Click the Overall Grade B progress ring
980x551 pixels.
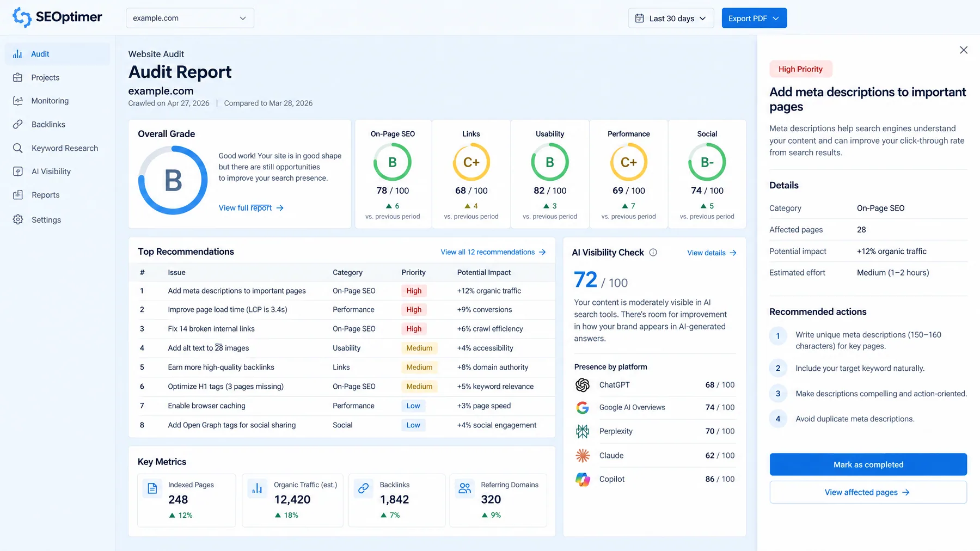point(173,180)
